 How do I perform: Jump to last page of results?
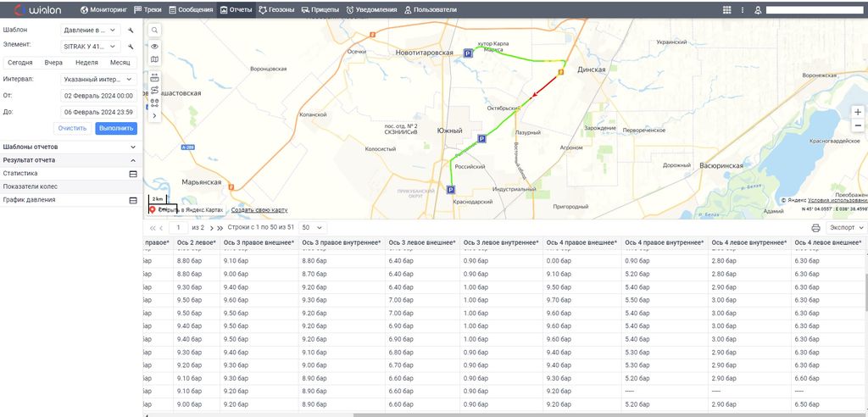220,228
